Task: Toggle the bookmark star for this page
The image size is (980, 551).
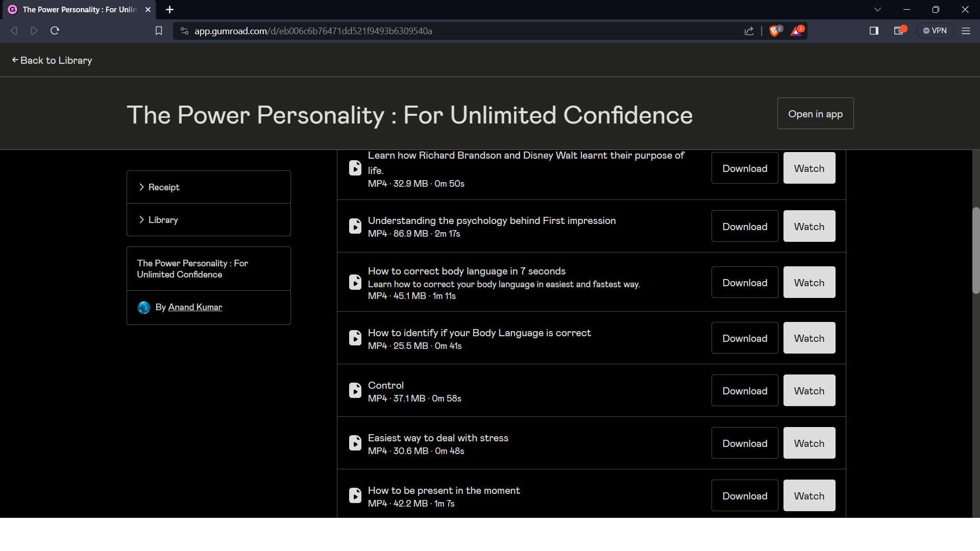Action: [x=159, y=31]
